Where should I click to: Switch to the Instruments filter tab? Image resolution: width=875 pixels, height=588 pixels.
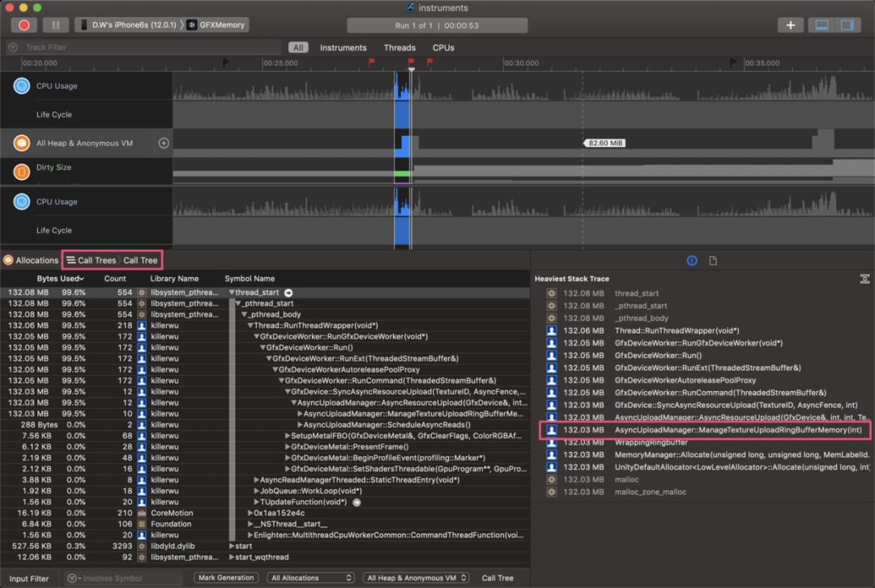(344, 48)
